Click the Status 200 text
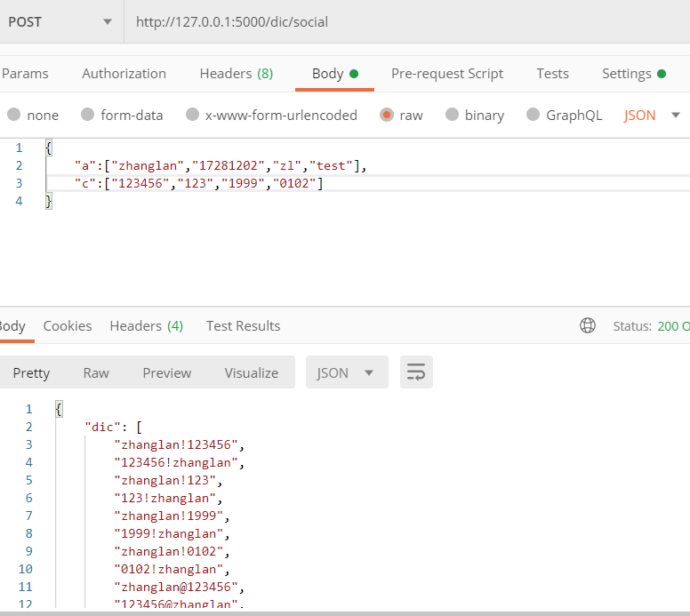690x616 pixels. [x=651, y=326]
